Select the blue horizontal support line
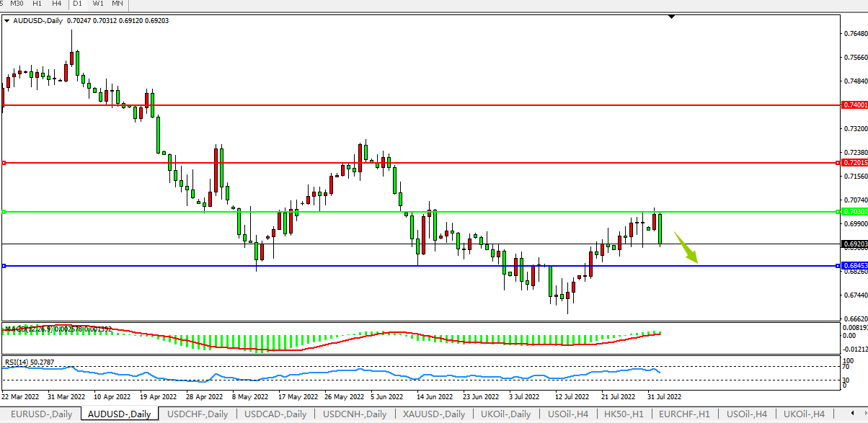868x423 pixels. (x=360, y=266)
